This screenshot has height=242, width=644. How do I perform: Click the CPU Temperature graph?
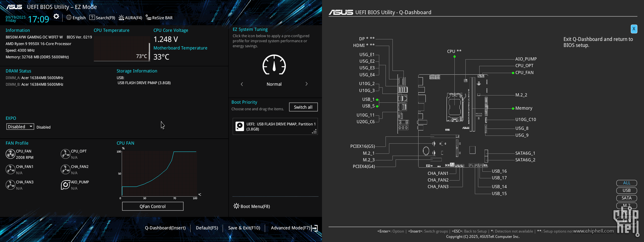[x=122, y=48]
